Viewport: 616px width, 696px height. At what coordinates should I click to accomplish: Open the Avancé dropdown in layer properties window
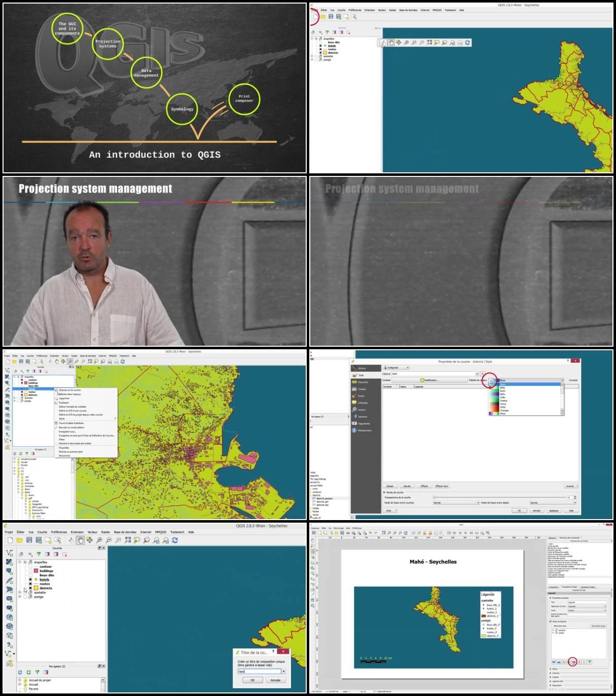(x=571, y=486)
